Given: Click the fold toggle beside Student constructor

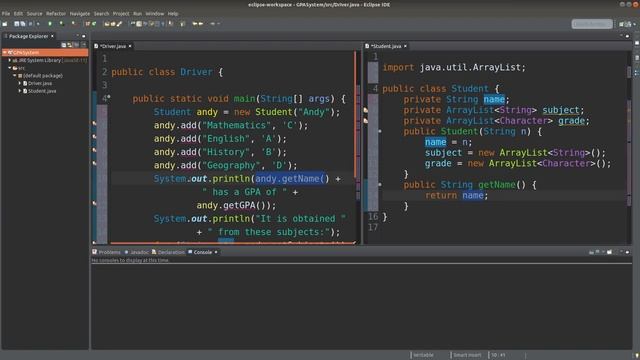Looking at the screenshot, I should [x=380, y=131].
